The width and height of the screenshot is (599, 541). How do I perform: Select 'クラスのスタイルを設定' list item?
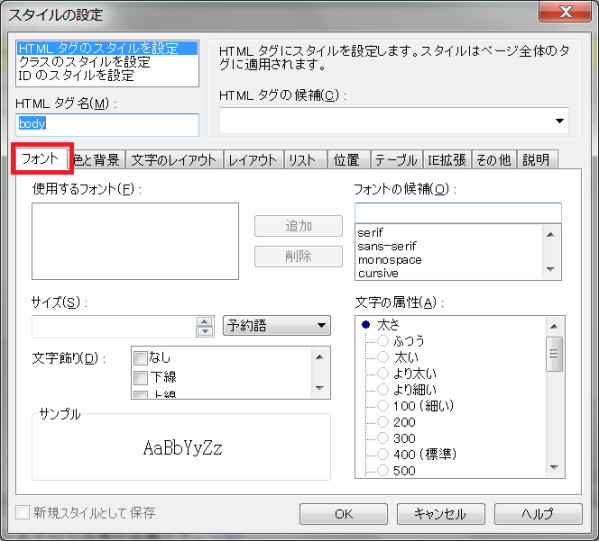click(x=107, y=62)
